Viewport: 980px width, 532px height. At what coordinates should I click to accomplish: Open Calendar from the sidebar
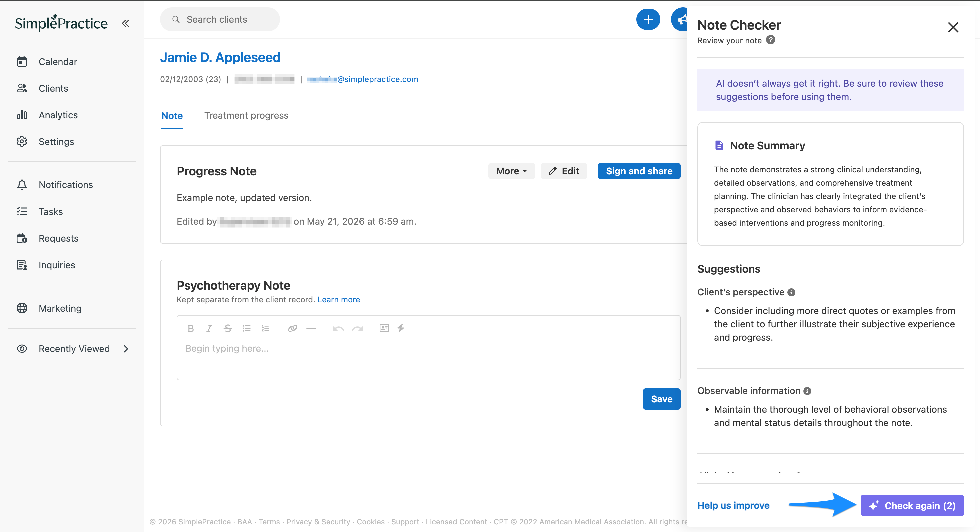tap(58, 62)
